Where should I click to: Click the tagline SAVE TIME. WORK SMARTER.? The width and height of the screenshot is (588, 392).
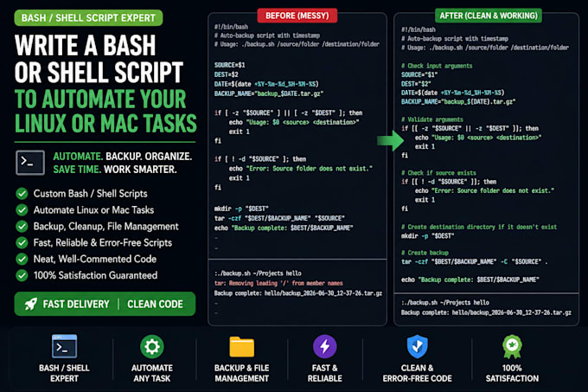click(x=115, y=170)
